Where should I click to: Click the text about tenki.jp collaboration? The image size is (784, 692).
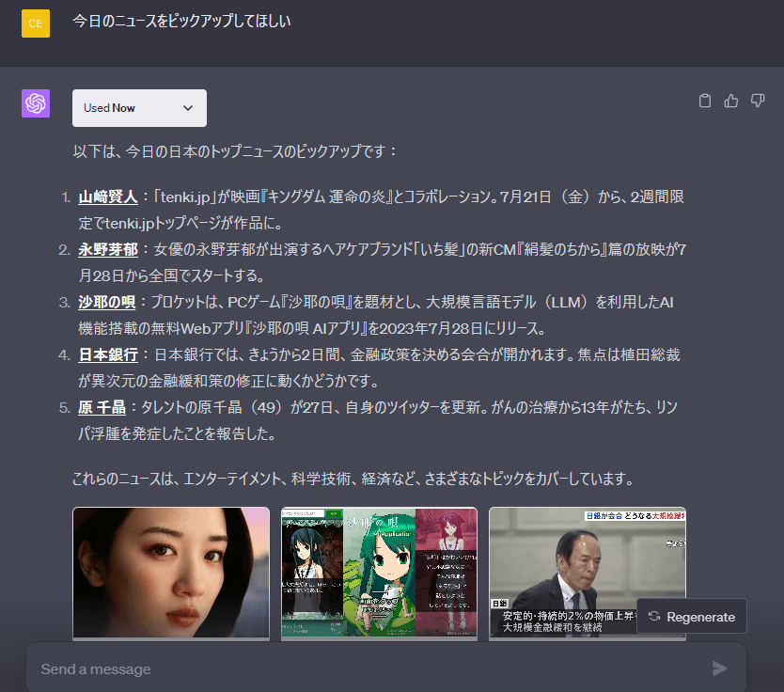coord(381,210)
